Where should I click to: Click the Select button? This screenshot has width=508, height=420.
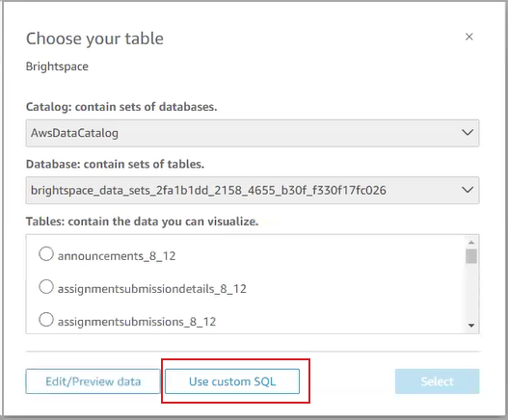(x=437, y=381)
